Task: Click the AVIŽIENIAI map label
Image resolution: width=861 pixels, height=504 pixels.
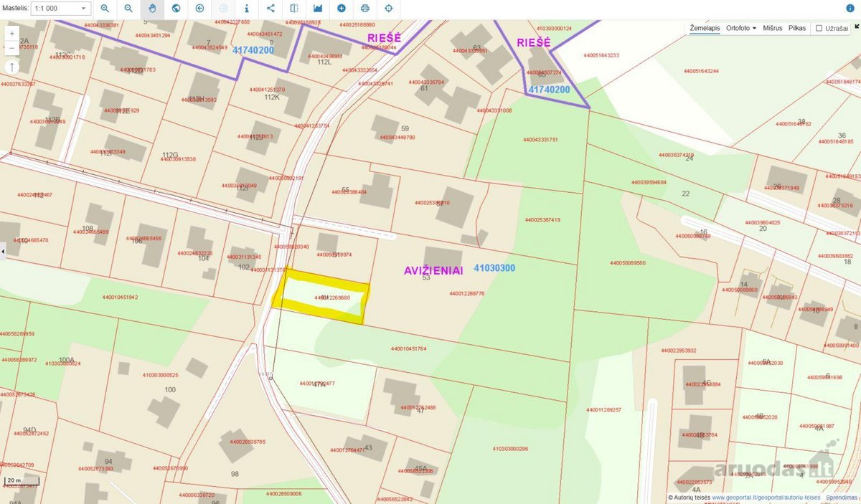Action: [x=433, y=270]
